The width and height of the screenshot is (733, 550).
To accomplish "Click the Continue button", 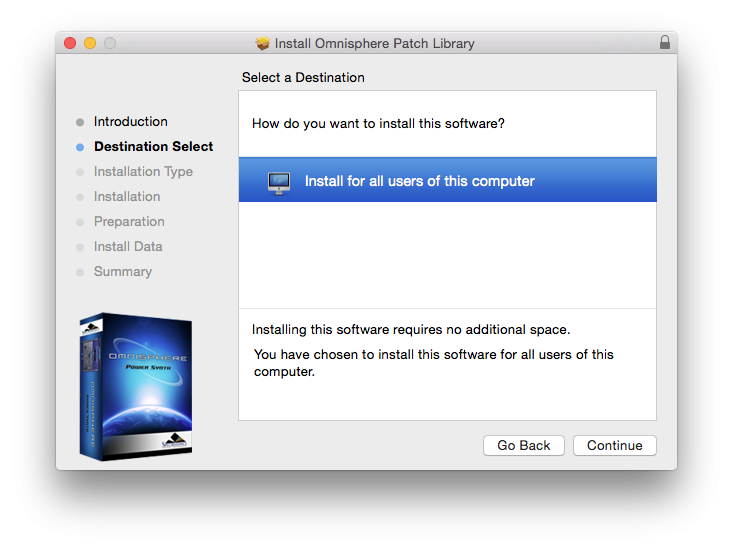I will 615,445.
